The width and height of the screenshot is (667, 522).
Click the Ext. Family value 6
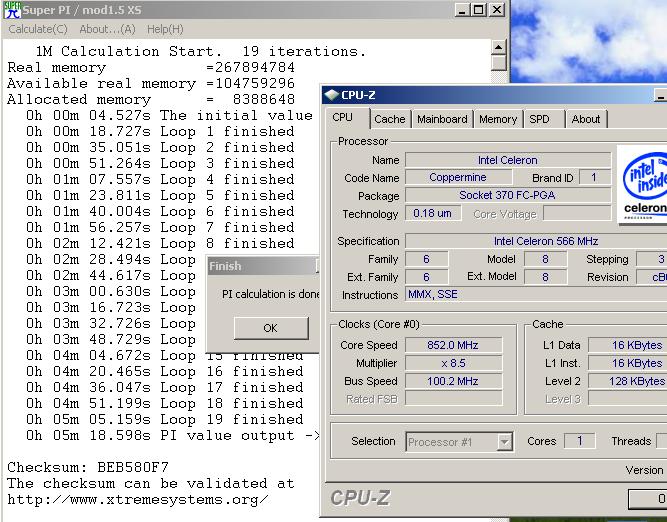pos(427,277)
